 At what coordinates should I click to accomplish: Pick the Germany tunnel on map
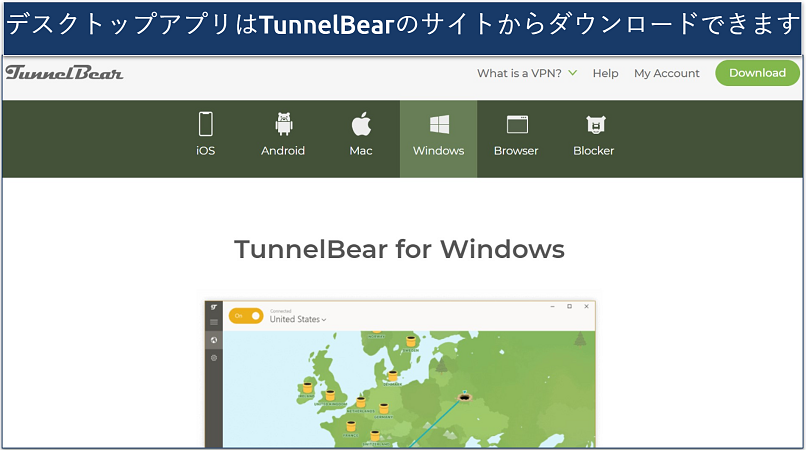click(384, 408)
